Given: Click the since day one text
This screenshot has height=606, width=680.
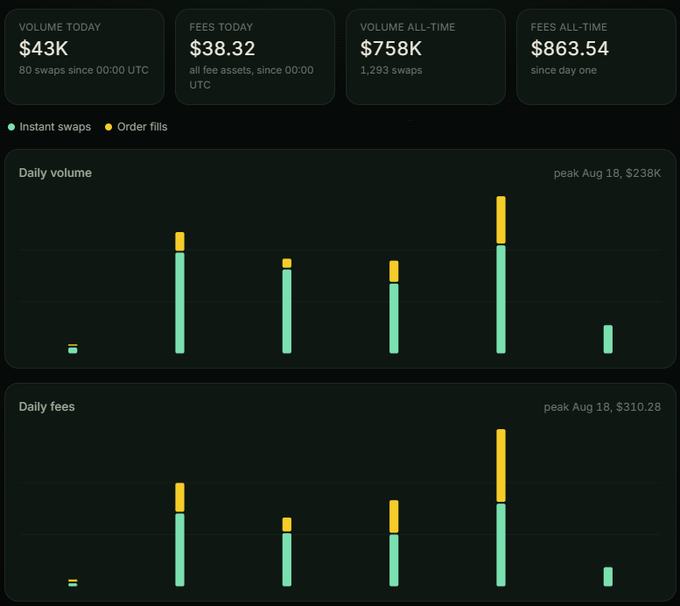Looking at the screenshot, I should pyautogui.click(x=564, y=70).
